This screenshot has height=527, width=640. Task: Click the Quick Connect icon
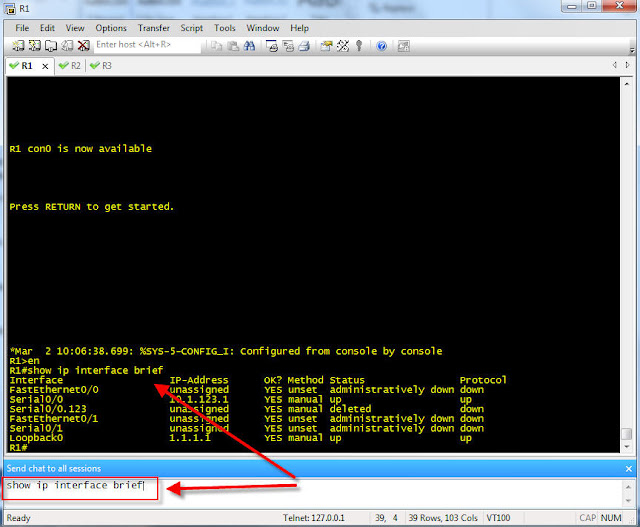coord(35,46)
